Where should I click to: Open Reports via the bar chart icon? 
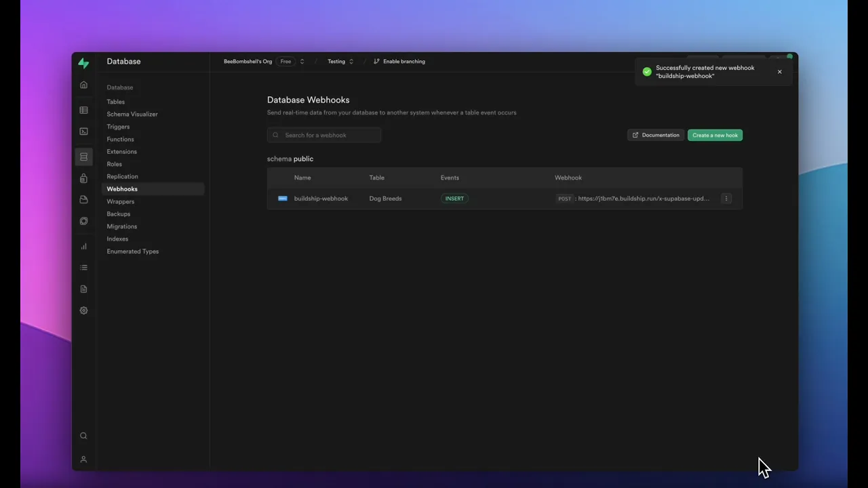(83, 246)
